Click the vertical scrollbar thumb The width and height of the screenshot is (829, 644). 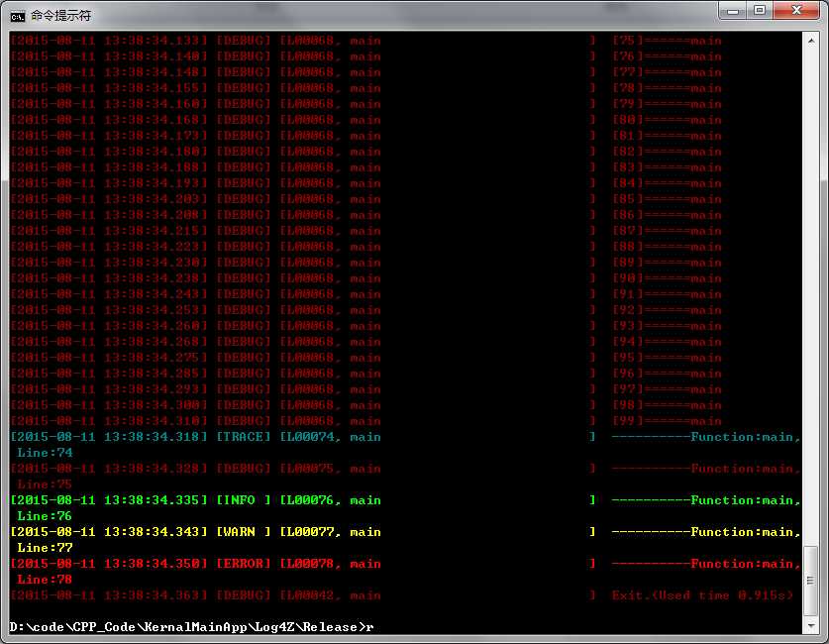(x=811, y=581)
